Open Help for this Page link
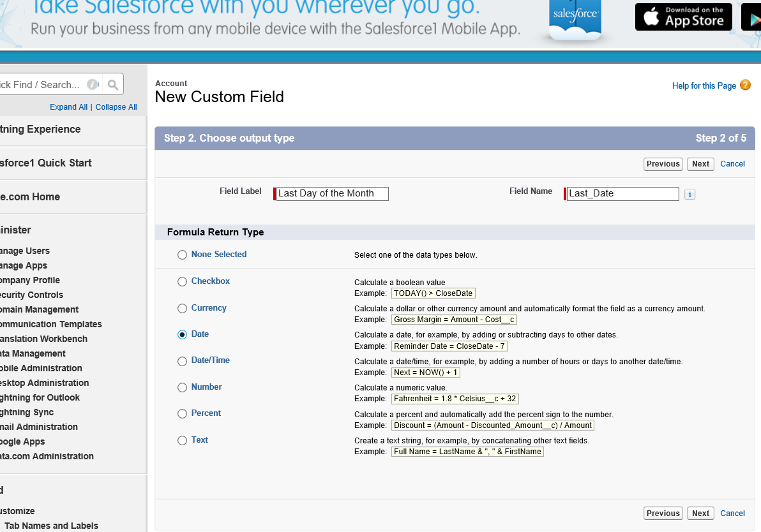Image resolution: width=761 pixels, height=532 pixels. [704, 86]
